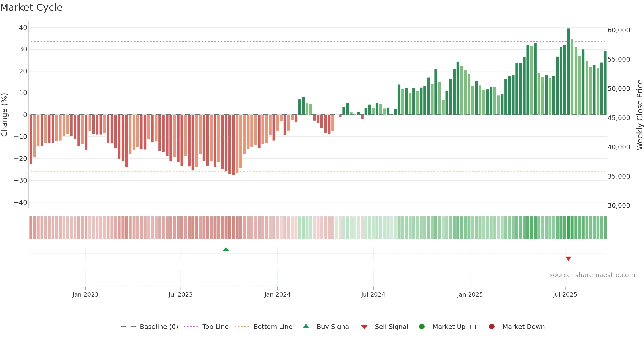
Task: Click the 40,000 right-axis price label
Action: [x=619, y=147]
